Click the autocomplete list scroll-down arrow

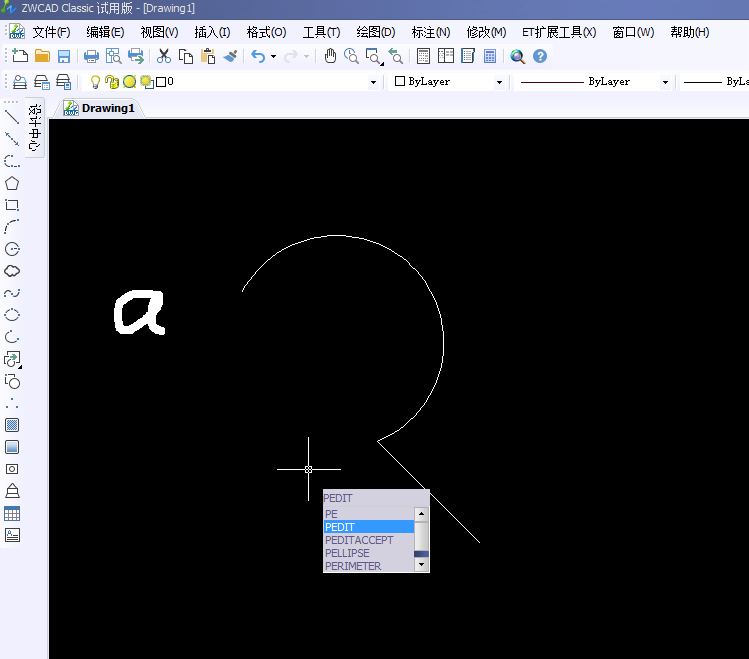(x=421, y=565)
